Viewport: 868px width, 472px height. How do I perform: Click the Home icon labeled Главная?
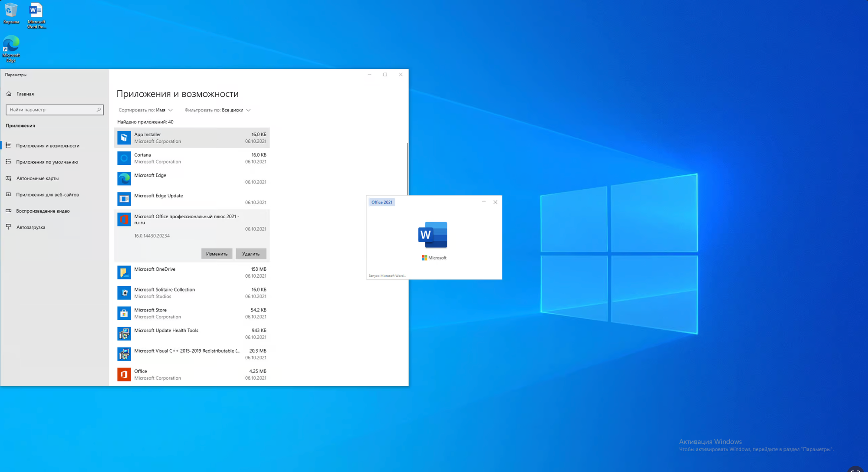click(9, 94)
